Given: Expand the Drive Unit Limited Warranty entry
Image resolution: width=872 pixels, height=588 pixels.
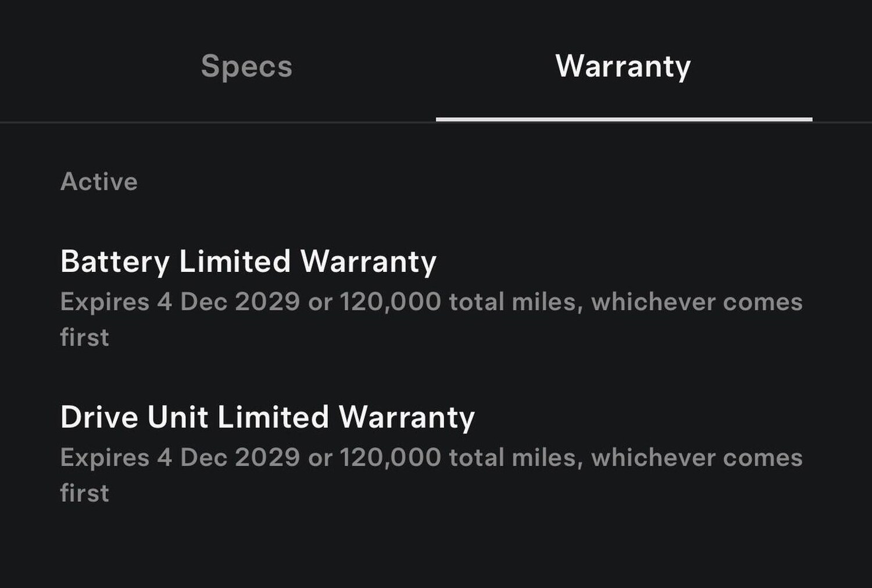Looking at the screenshot, I should pos(269,416).
